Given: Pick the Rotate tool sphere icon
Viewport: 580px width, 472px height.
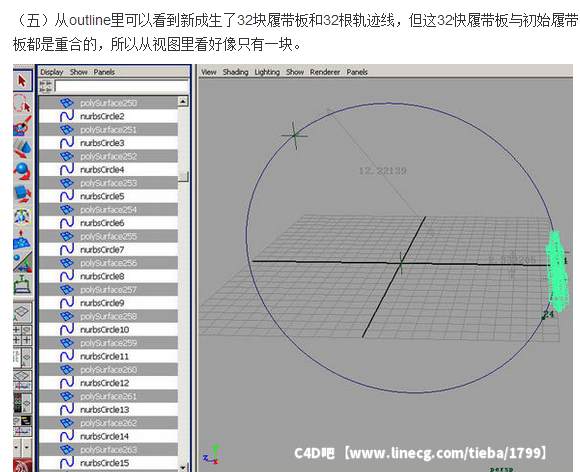Looking at the screenshot, I should tap(22, 171).
